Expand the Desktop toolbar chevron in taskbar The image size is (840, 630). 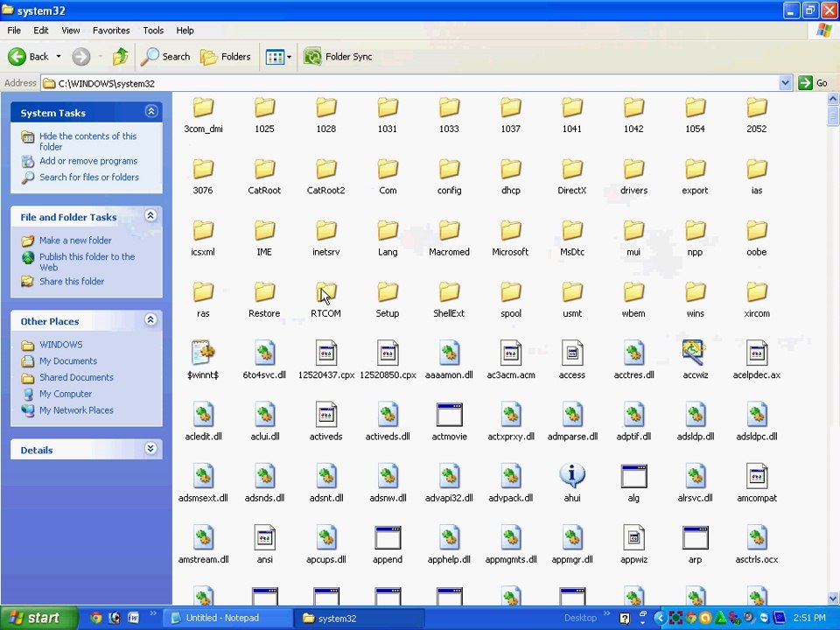[x=607, y=613]
